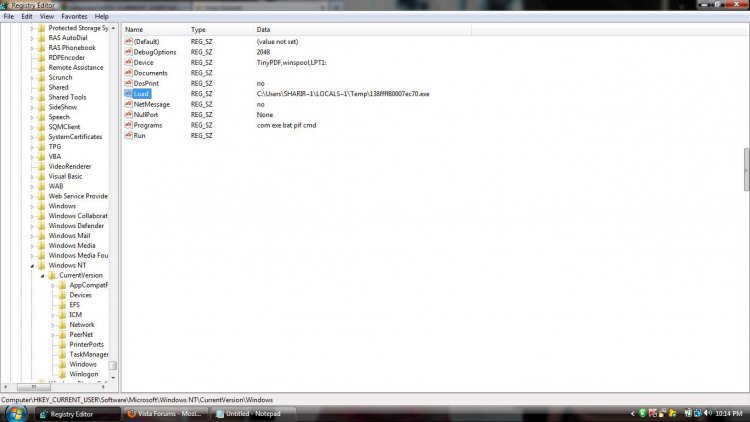Select the Windows Media tree item
The width and height of the screenshot is (750, 422).
72,246
